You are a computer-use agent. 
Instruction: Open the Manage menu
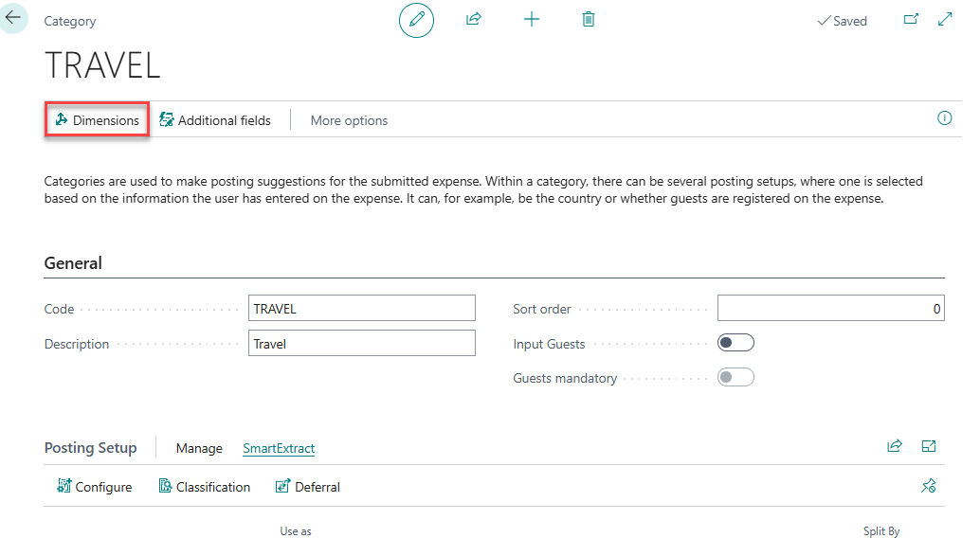pos(199,448)
